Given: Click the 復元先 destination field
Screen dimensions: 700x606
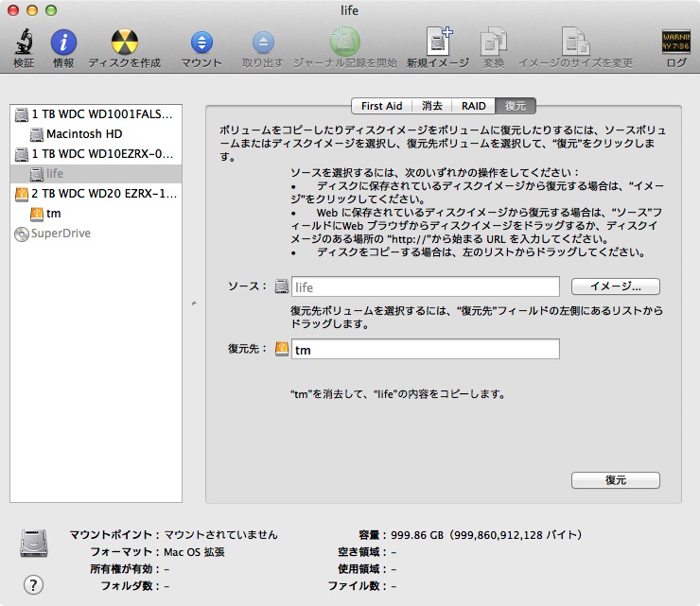Looking at the screenshot, I should tap(425, 350).
